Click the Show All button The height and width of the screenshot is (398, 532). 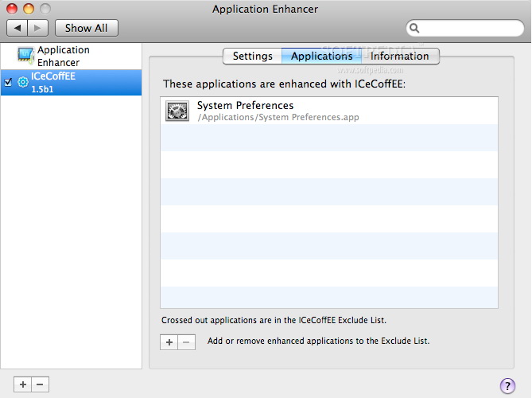point(86,28)
